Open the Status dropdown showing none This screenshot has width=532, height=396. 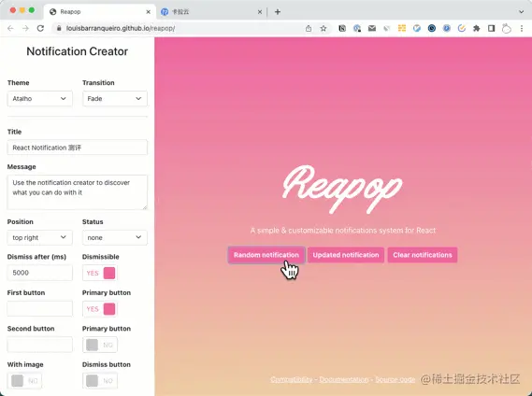[x=115, y=237]
